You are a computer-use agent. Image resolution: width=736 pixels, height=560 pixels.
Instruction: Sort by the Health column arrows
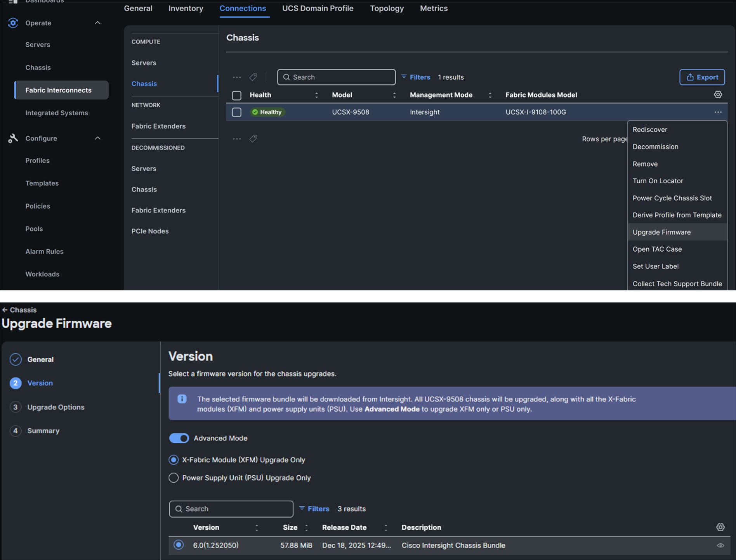tap(316, 95)
